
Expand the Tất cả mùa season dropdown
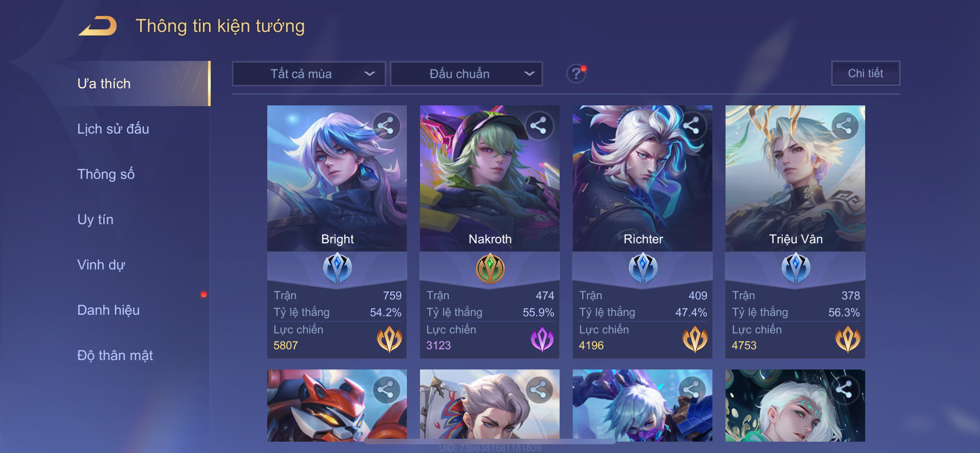[x=309, y=73]
